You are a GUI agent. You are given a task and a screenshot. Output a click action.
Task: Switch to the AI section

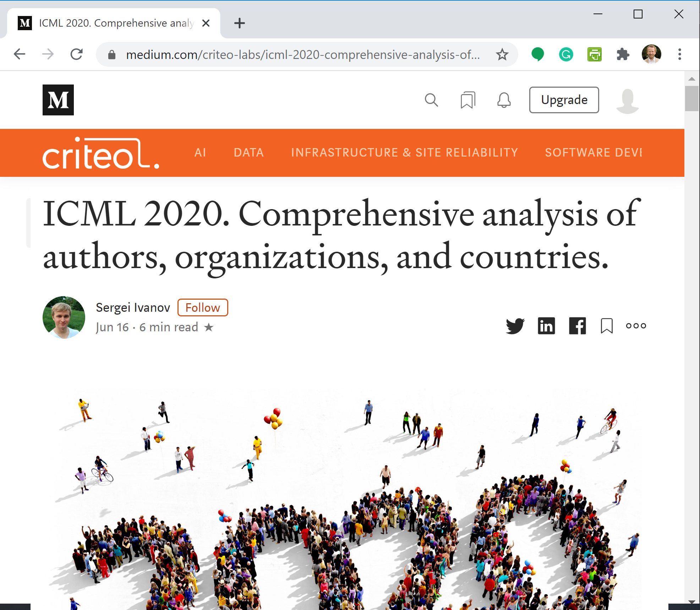(200, 153)
